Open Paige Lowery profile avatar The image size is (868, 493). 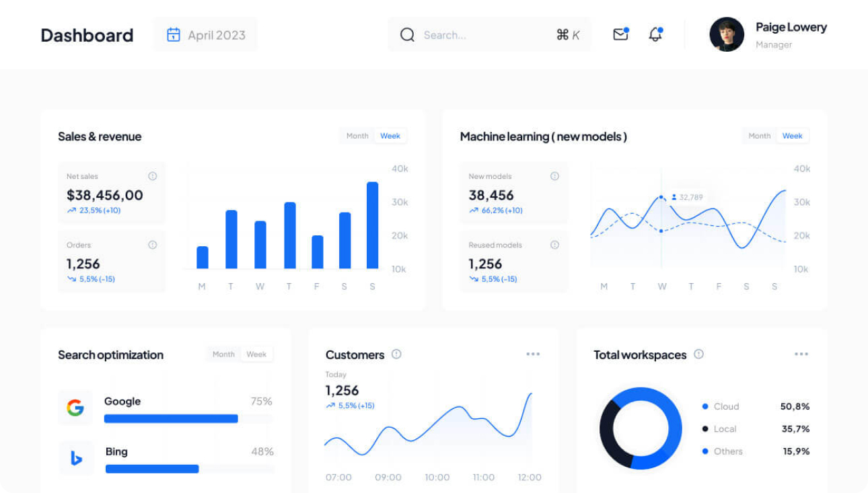click(727, 35)
